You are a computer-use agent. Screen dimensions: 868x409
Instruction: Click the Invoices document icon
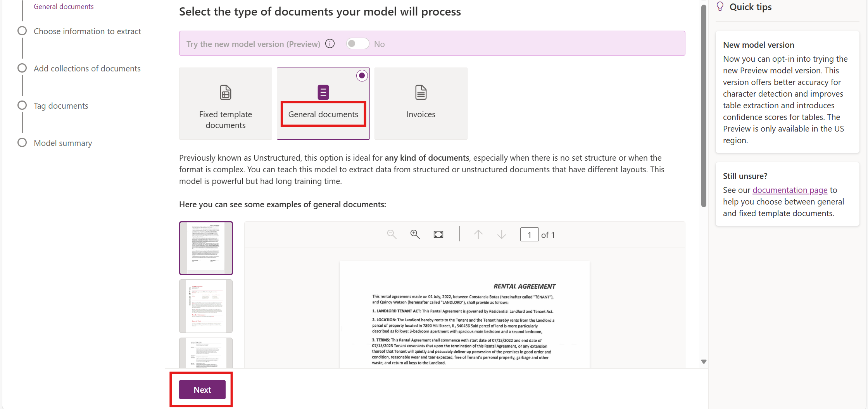pyautogui.click(x=421, y=92)
